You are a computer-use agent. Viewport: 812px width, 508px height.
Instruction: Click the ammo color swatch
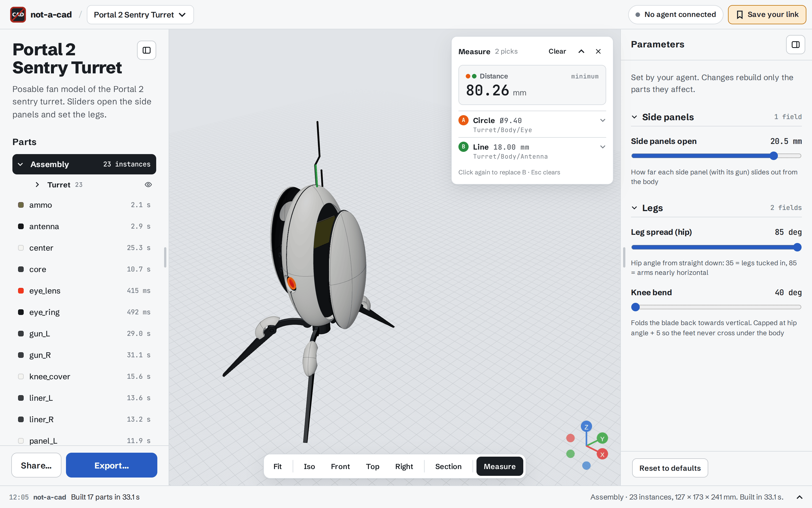21,205
